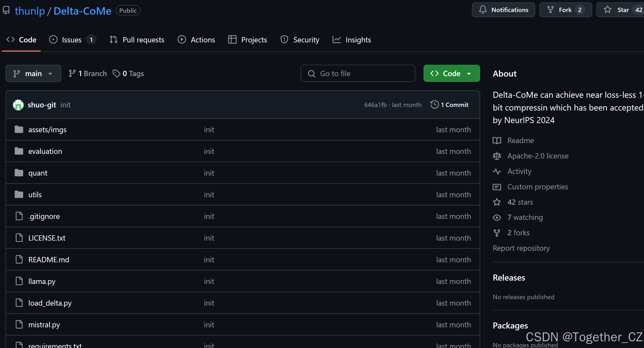Click the 7 watching eye icon
This screenshot has width=644, height=348.
496,217
